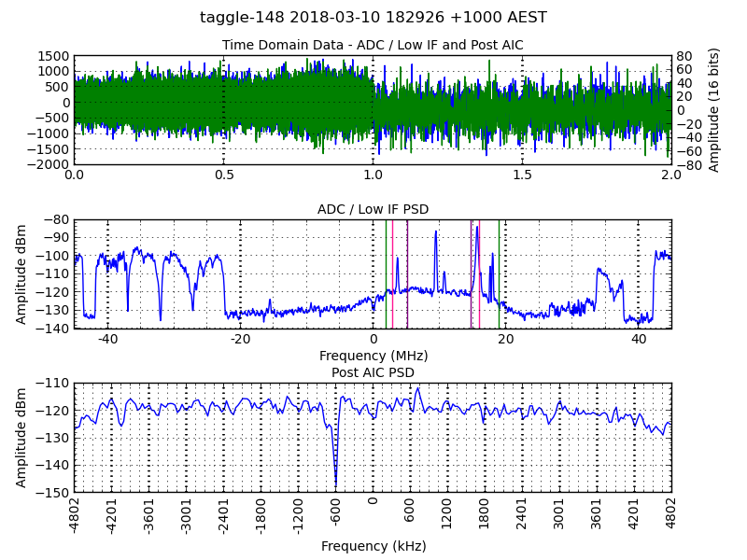Select the -2401 kHz tick label

pos(223,515)
